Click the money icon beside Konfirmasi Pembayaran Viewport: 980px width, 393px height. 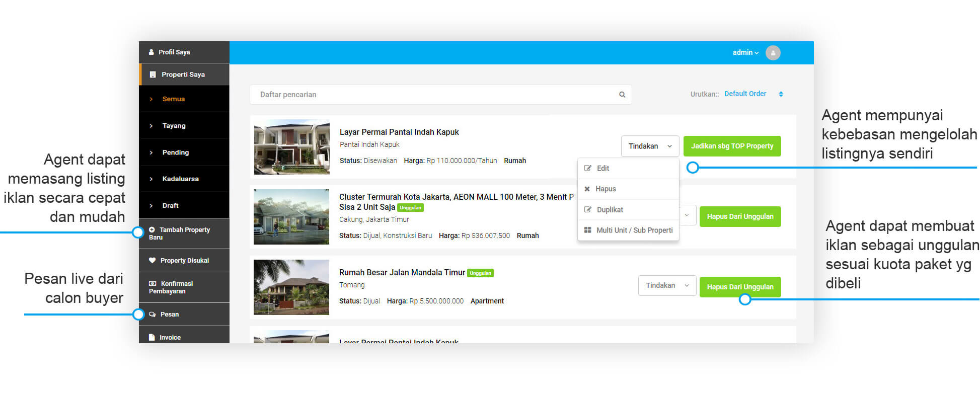tap(153, 283)
